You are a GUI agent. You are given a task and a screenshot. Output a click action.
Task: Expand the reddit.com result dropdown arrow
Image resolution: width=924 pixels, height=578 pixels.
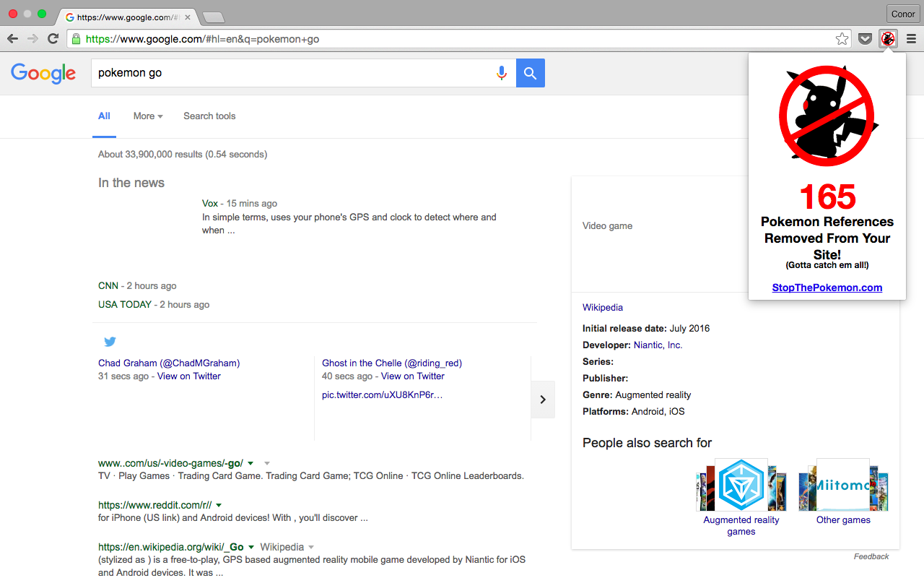(x=219, y=505)
